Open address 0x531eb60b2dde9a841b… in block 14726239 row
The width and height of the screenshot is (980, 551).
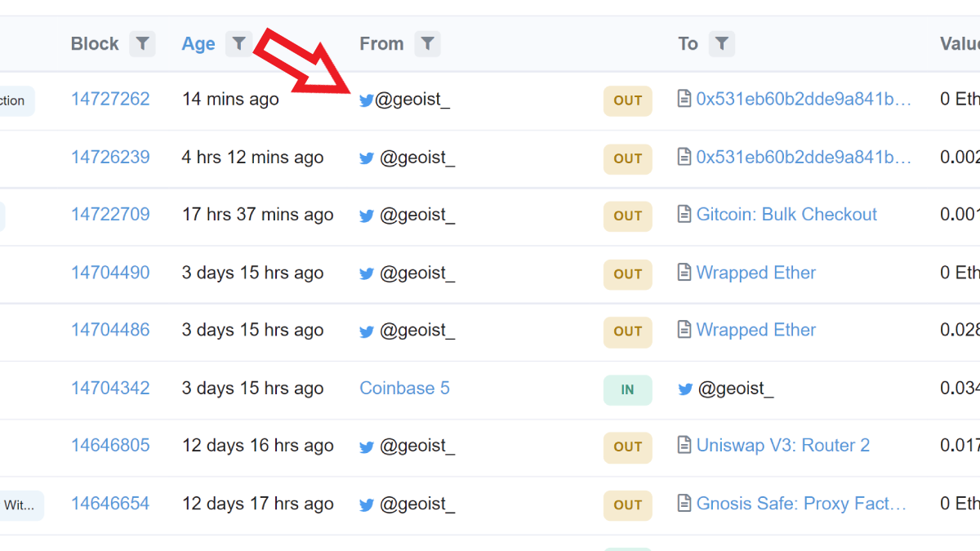(x=804, y=158)
